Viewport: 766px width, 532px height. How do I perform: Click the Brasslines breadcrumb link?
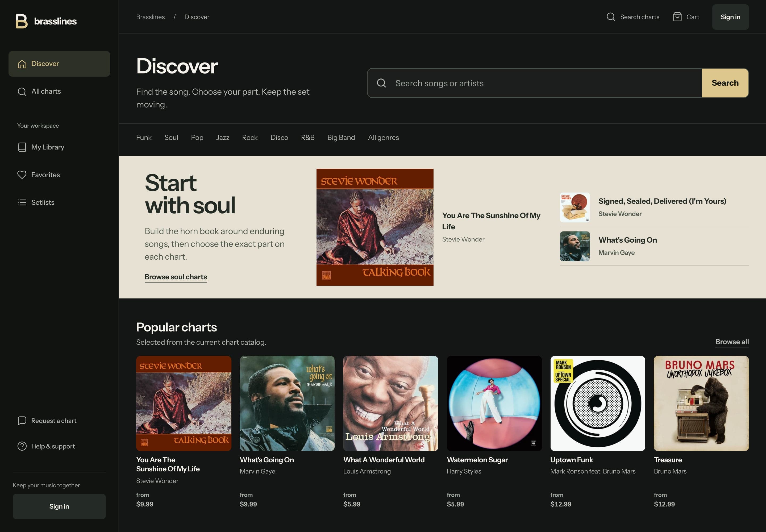tap(150, 17)
